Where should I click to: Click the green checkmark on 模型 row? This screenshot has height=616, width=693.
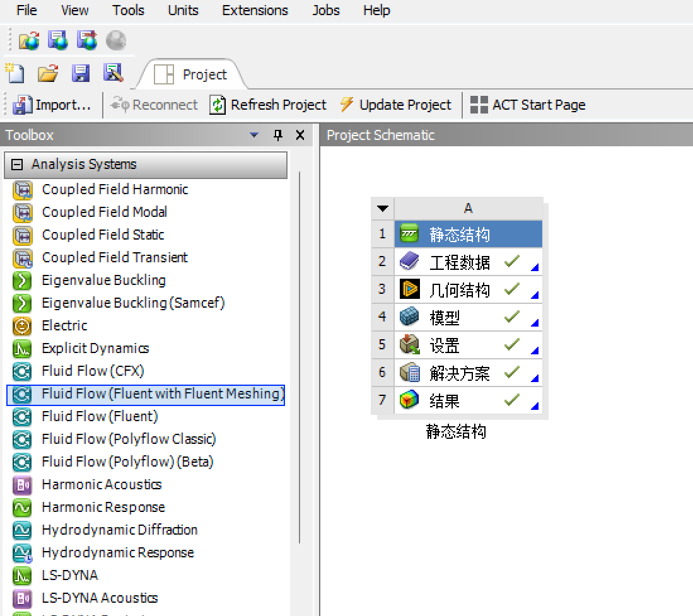click(512, 317)
